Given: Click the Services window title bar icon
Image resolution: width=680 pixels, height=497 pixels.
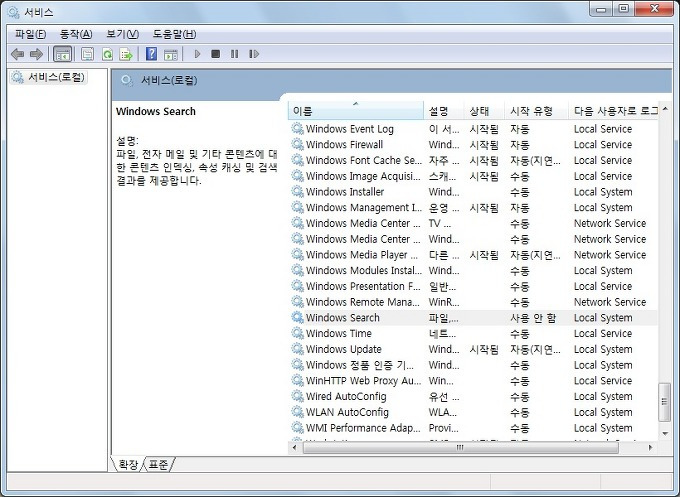Looking at the screenshot, I should 13,12.
